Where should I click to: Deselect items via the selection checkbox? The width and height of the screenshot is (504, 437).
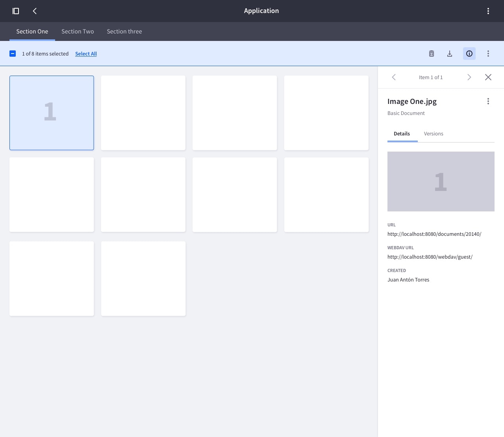pyautogui.click(x=13, y=53)
